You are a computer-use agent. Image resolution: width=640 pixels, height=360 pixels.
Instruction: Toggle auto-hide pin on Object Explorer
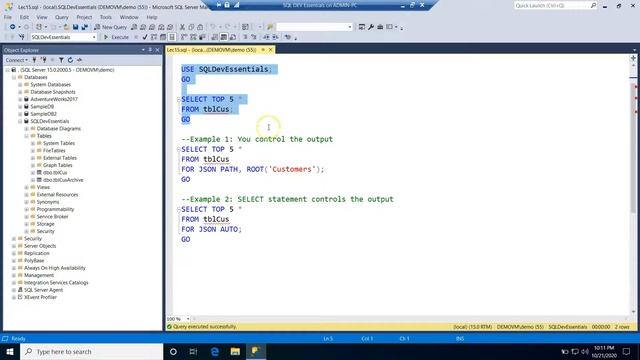pyautogui.click(x=150, y=50)
